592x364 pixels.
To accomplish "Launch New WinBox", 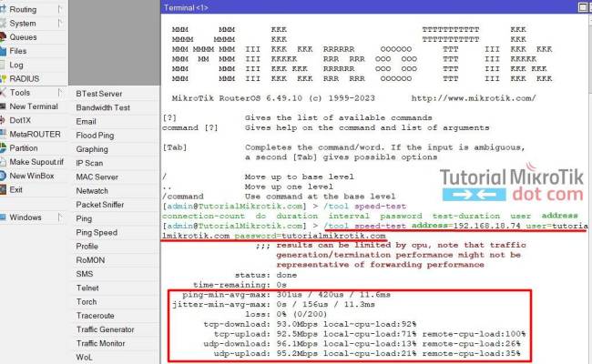I will pyautogui.click(x=32, y=176).
